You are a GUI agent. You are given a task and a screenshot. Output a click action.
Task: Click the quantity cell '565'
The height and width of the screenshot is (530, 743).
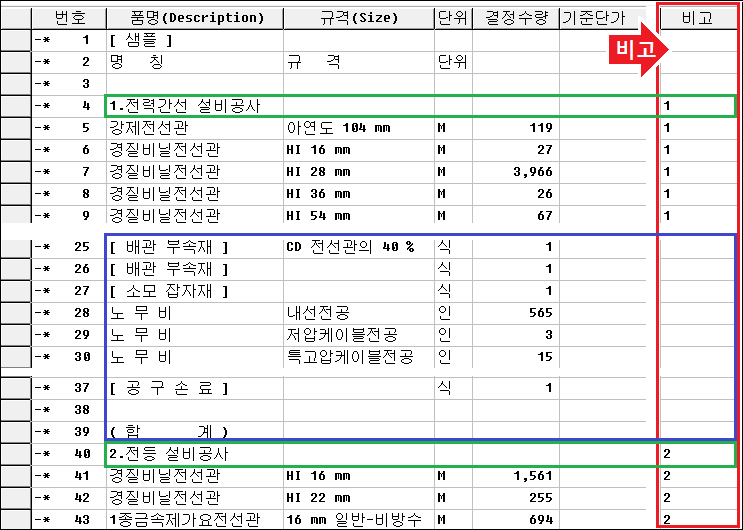pyautogui.click(x=516, y=313)
